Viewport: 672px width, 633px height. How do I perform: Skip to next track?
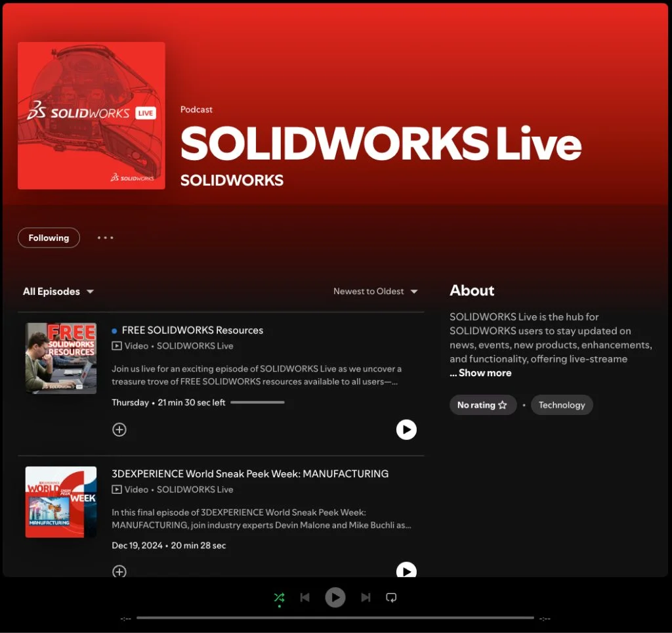pos(366,597)
